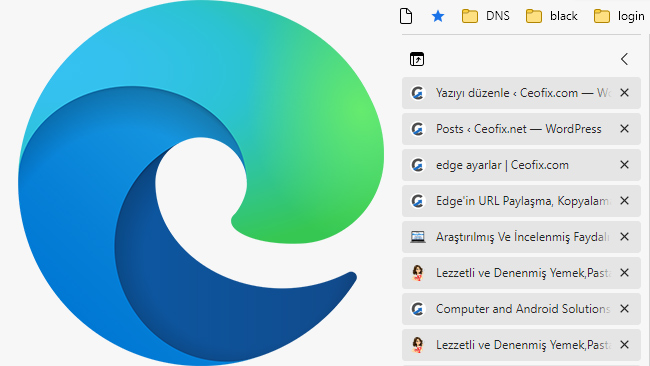Viewport: 650px width, 366px height.
Task: Activate the Edge'in URL Paylaşma tab
Action: [x=521, y=201]
